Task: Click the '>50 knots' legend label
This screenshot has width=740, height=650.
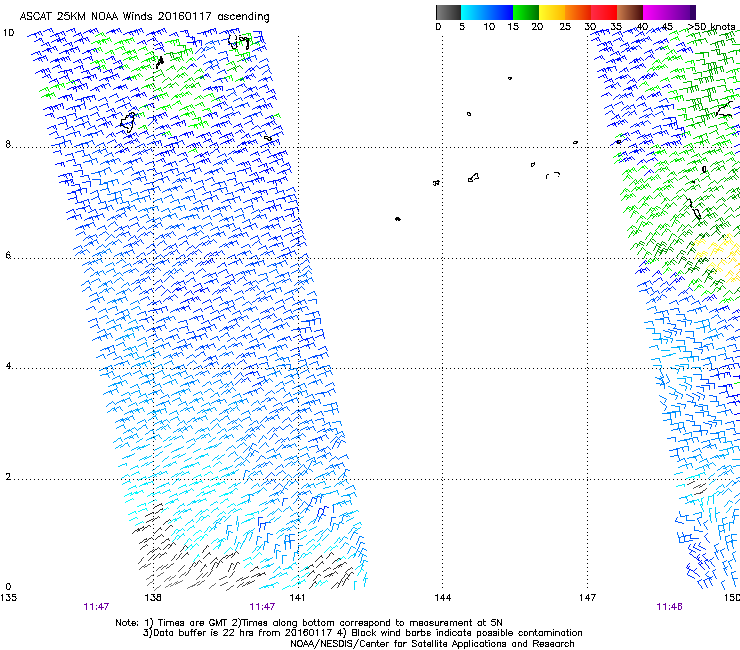Action: coord(711,27)
